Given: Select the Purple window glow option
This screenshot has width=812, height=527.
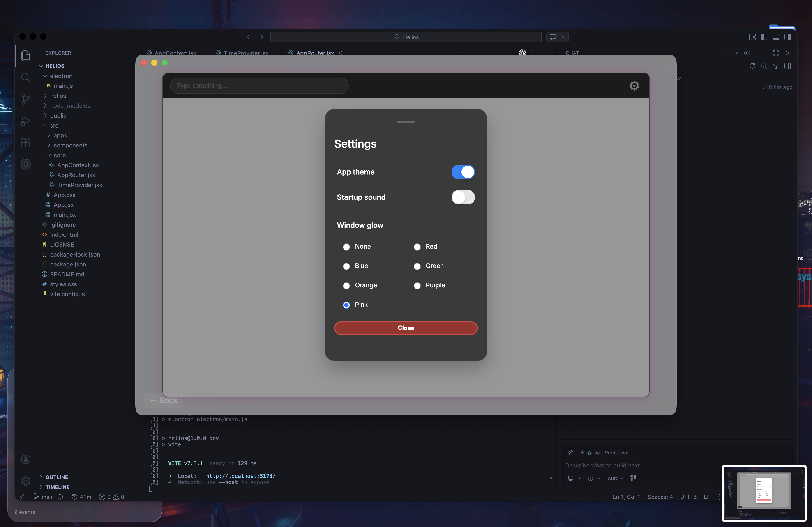Looking at the screenshot, I should click(417, 286).
